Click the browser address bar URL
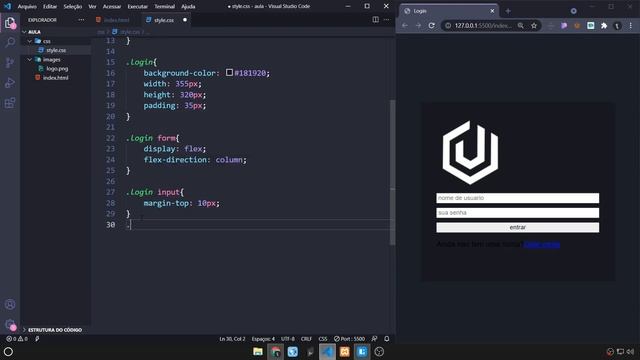The width and height of the screenshot is (640, 360). click(x=483, y=25)
